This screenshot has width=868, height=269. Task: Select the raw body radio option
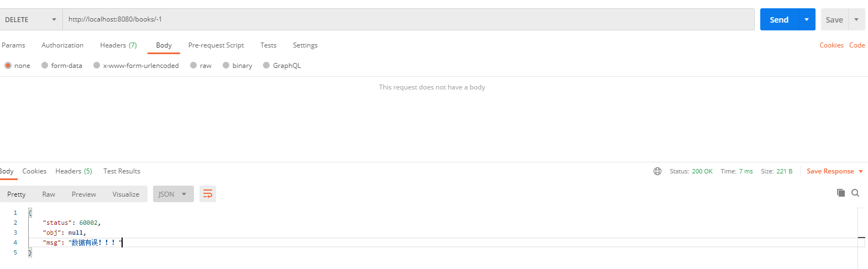coord(193,65)
